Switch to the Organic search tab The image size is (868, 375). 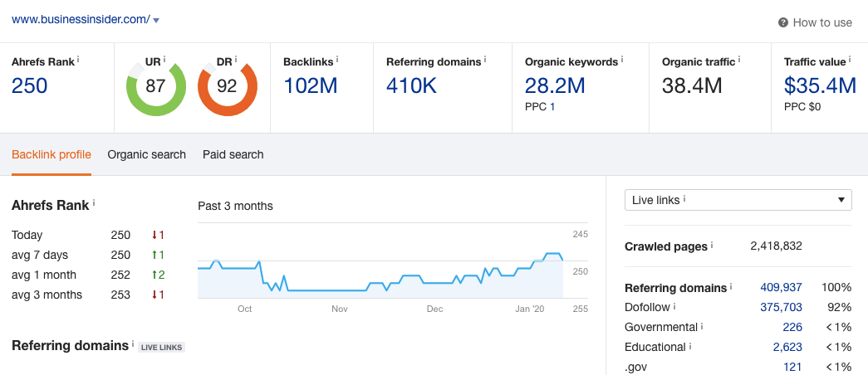click(x=147, y=154)
